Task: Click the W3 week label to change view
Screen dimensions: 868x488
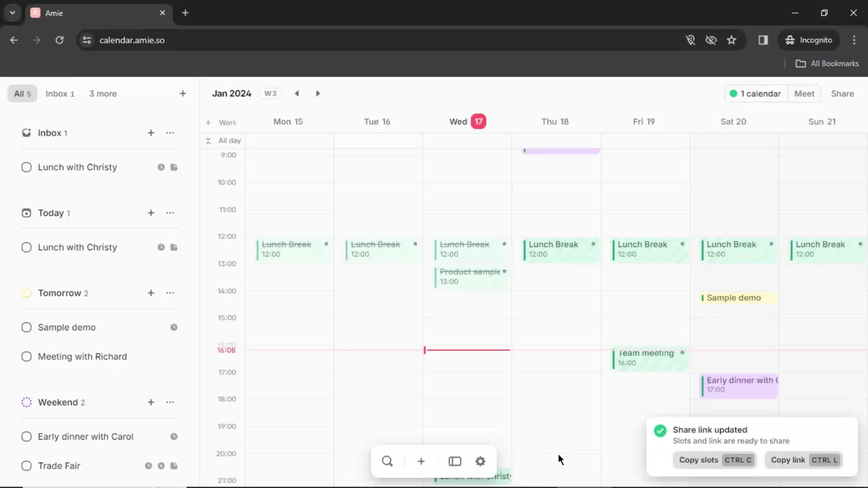Action: click(x=271, y=94)
